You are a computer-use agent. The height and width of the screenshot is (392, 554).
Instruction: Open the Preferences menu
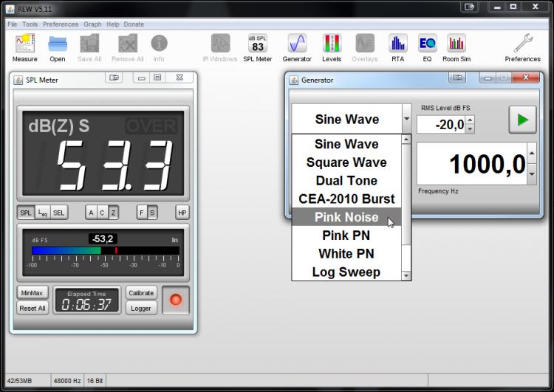click(x=61, y=24)
